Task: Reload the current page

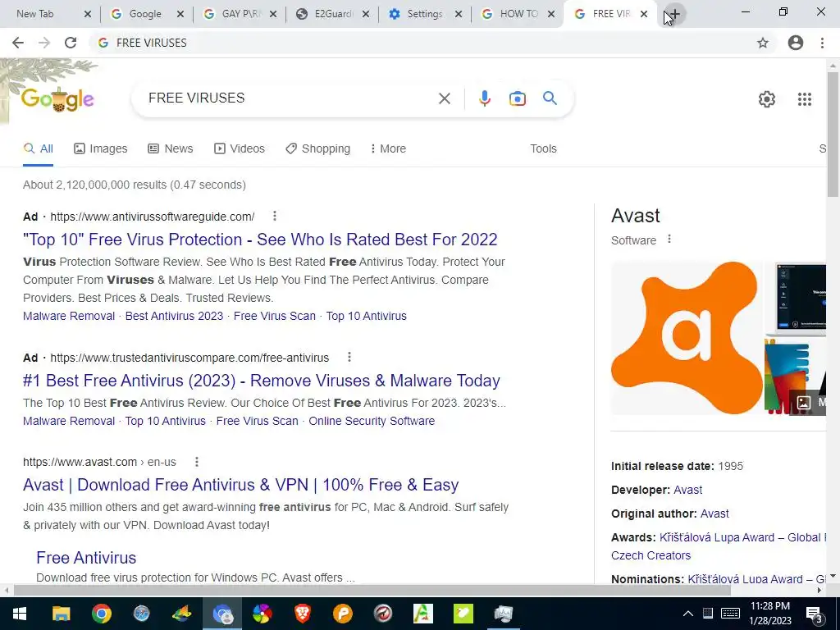Action: coord(71,43)
